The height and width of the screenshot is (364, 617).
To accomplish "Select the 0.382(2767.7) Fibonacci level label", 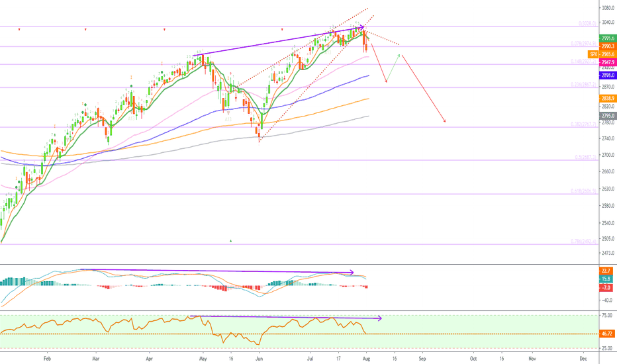I will click(584, 124).
